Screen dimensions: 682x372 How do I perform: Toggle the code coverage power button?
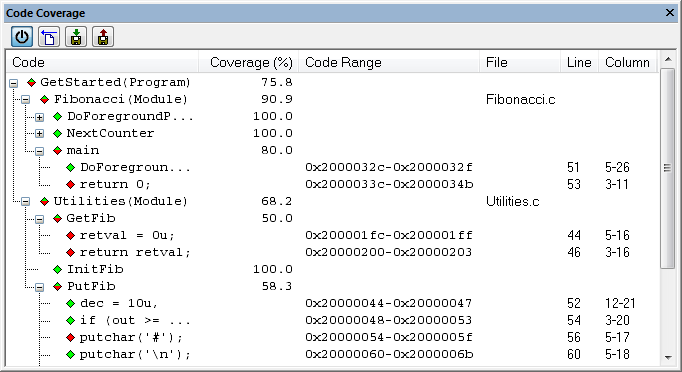tap(22, 37)
